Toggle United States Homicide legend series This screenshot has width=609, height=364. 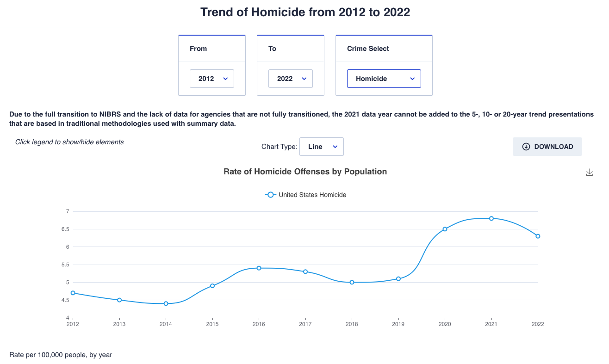(306, 195)
